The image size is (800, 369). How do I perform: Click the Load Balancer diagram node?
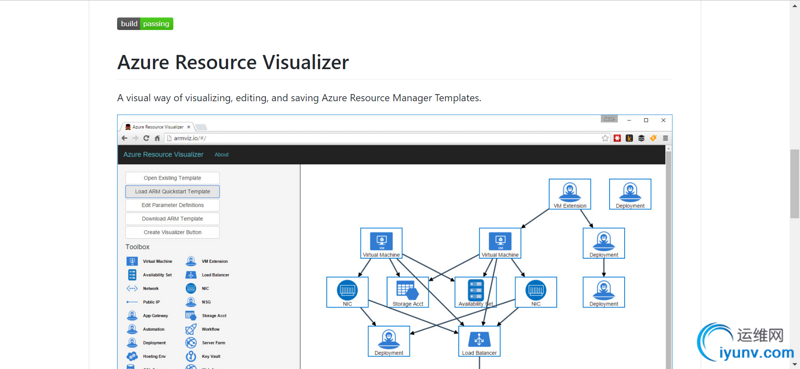coord(479,341)
